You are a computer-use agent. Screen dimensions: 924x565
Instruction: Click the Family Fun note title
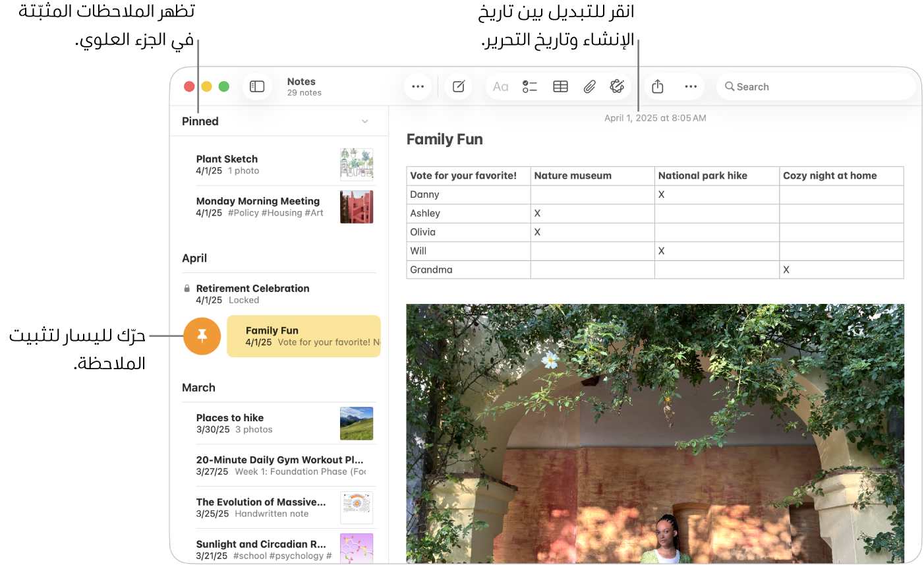pos(444,139)
